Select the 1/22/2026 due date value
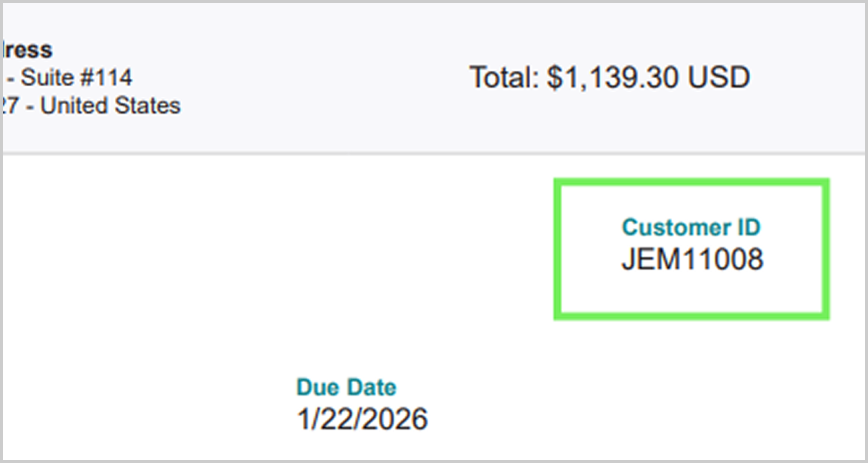 click(362, 419)
